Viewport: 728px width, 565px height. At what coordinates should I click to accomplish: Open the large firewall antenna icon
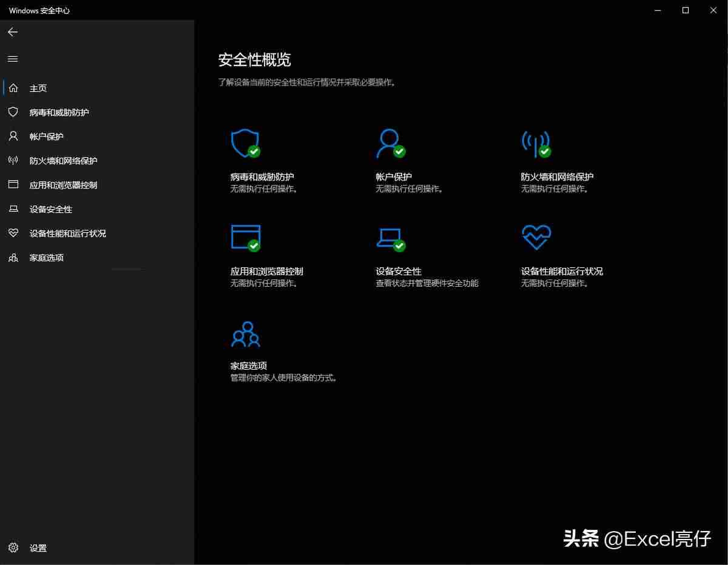(x=536, y=144)
